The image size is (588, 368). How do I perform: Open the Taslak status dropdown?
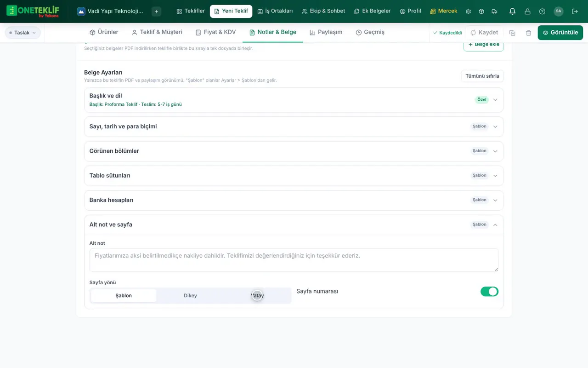point(23,33)
